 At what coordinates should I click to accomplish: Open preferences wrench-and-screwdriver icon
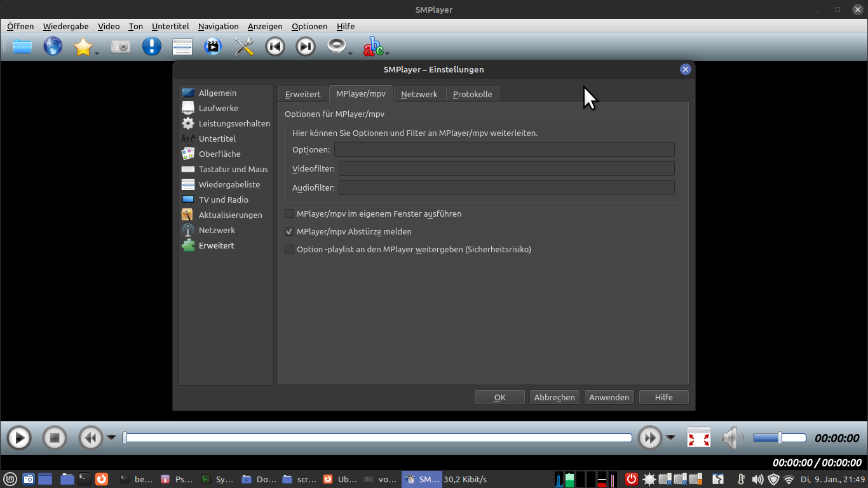[x=244, y=46]
